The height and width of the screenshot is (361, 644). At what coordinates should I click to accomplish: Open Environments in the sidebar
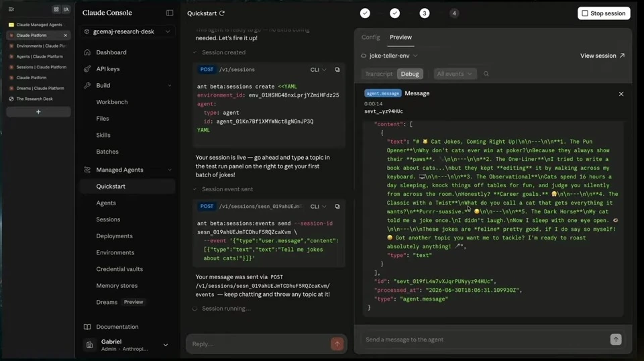coord(115,252)
